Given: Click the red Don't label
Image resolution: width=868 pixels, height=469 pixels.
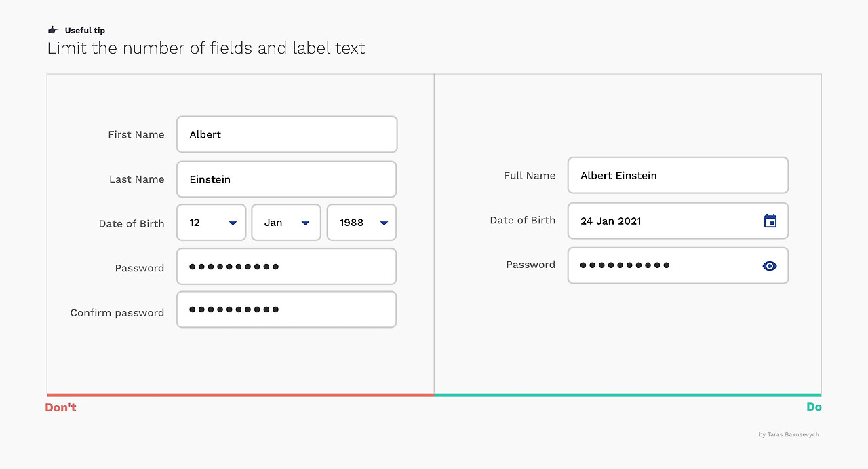Looking at the screenshot, I should click(x=60, y=407).
